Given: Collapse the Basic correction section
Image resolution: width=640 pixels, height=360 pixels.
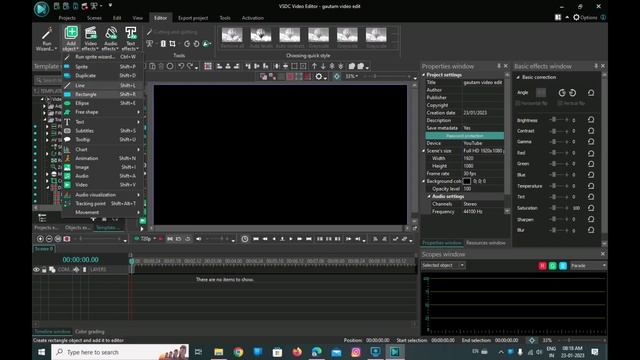Looking at the screenshot, I should pos(518,77).
